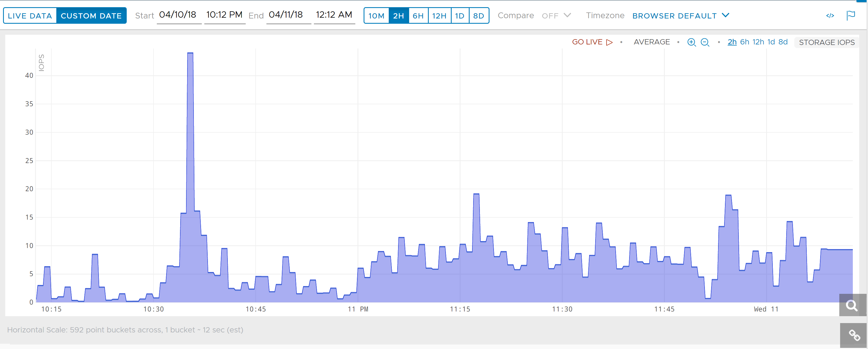Click the 40 value on y-axis
The height and width of the screenshot is (349, 868).
(x=29, y=76)
